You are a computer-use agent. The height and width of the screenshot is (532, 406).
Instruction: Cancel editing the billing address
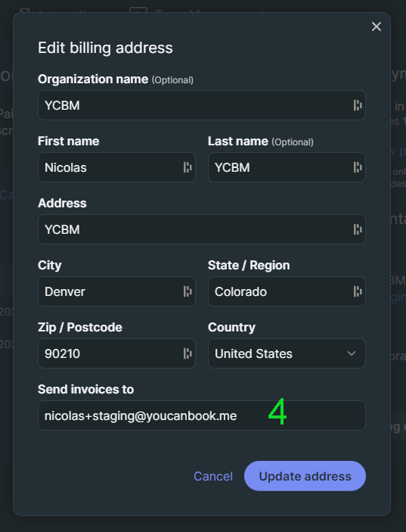(212, 476)
